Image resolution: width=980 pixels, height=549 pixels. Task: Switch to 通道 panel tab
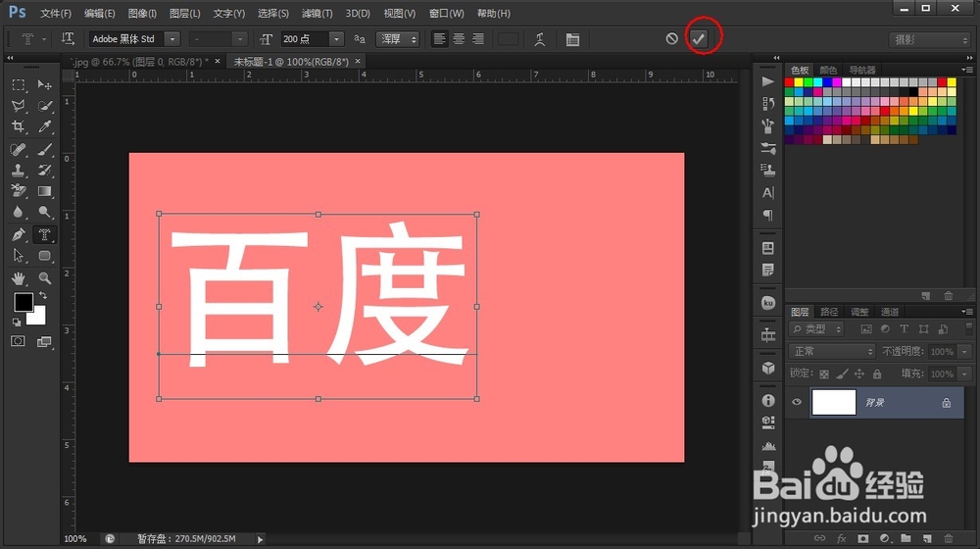pyautogui.click(x=890, y=312)
